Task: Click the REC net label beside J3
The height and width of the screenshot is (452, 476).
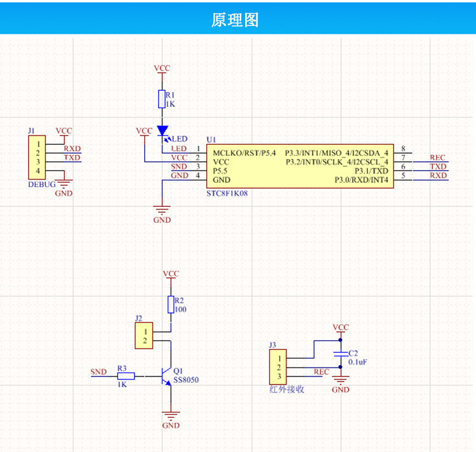Action: [x=322, y=372]
